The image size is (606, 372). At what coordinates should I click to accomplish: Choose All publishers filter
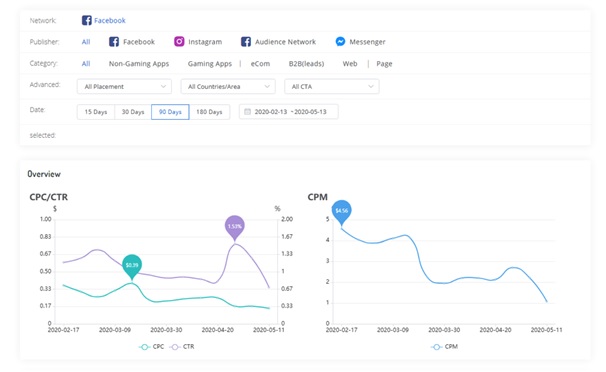click(86, 42)
